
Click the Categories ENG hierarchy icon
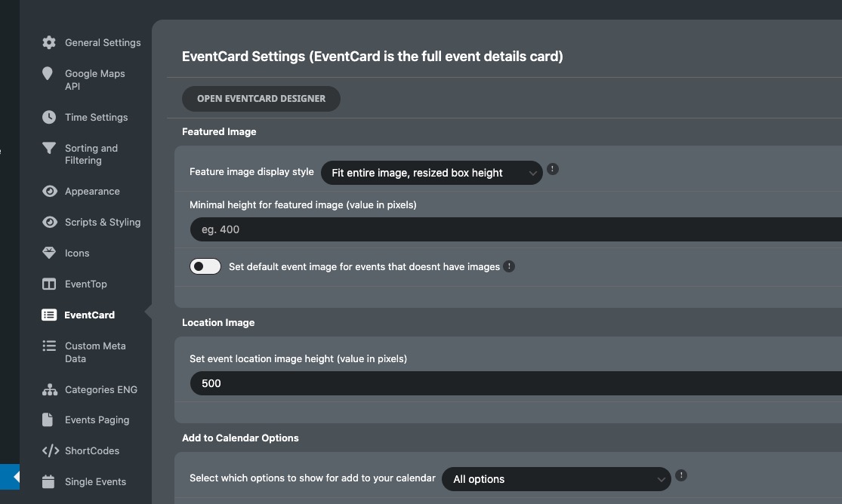[49, 389]
